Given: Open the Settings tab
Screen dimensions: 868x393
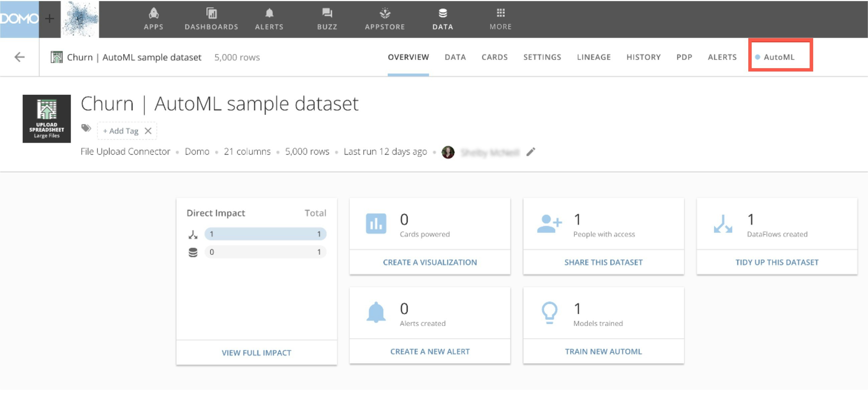Looking at the screenshot, I should click(x=542, y=57).
